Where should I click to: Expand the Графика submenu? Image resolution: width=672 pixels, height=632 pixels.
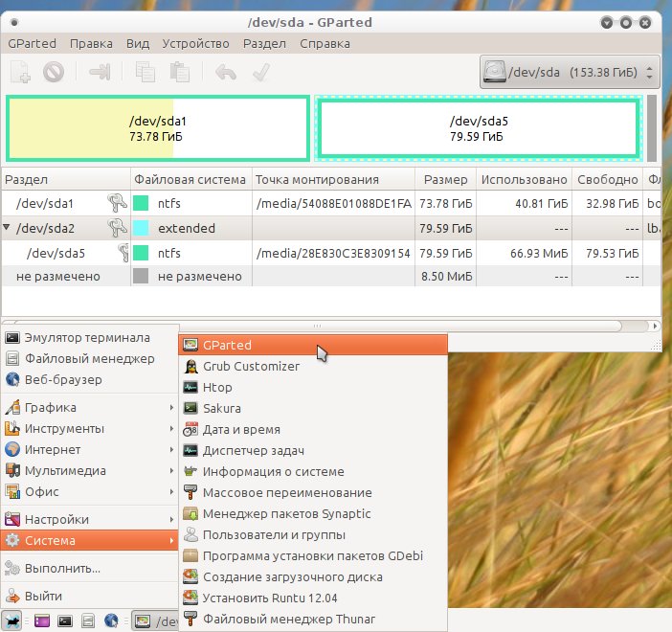coord(90,407)
